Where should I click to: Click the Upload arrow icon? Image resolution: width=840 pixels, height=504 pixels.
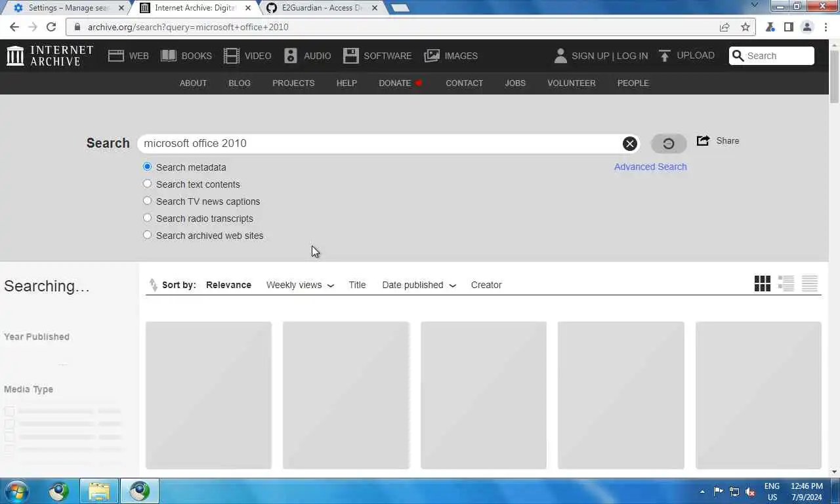click(665, 56)
